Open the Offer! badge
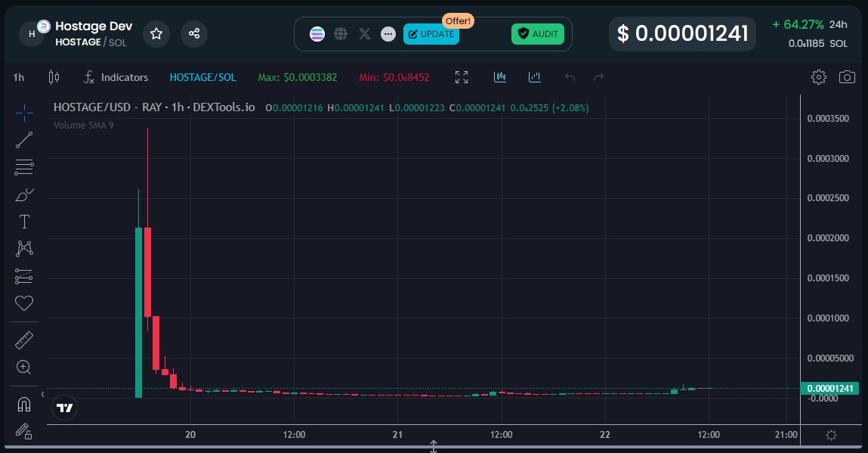 [x=458, y=21]
